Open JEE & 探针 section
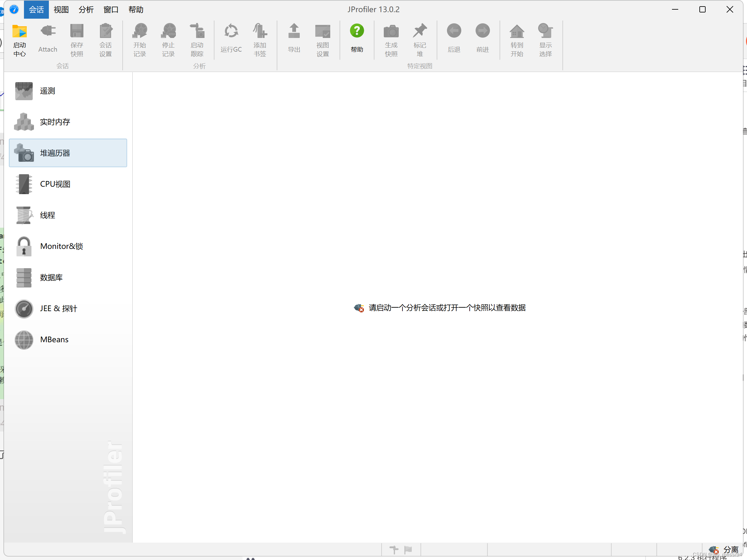 pos(68,308)
